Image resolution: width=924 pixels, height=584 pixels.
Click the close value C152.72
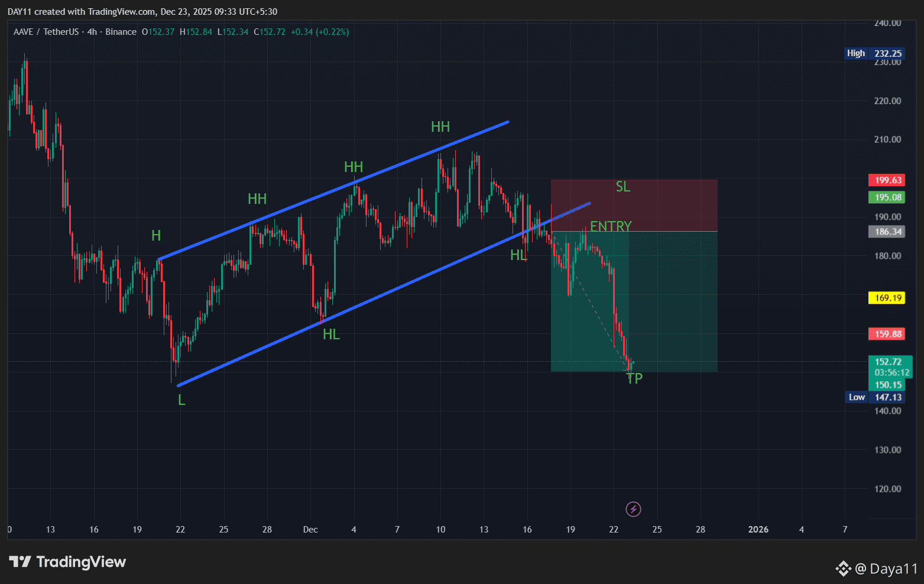[x=270, y=32]
